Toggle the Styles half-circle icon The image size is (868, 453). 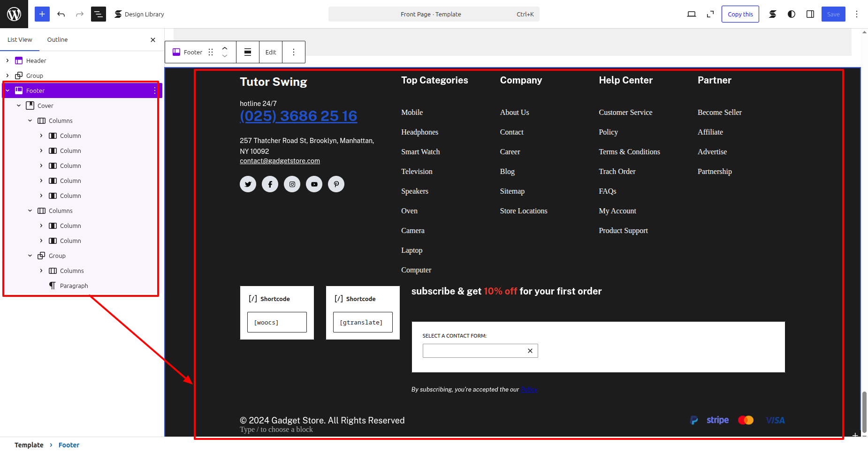point(792,14)
